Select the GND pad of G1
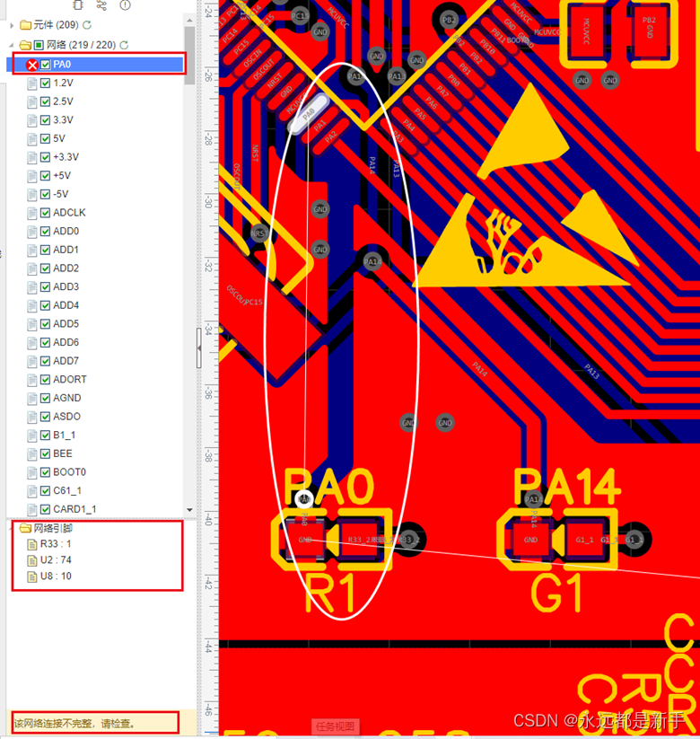This screenshot has width=700, height=739. click(531, 540)
